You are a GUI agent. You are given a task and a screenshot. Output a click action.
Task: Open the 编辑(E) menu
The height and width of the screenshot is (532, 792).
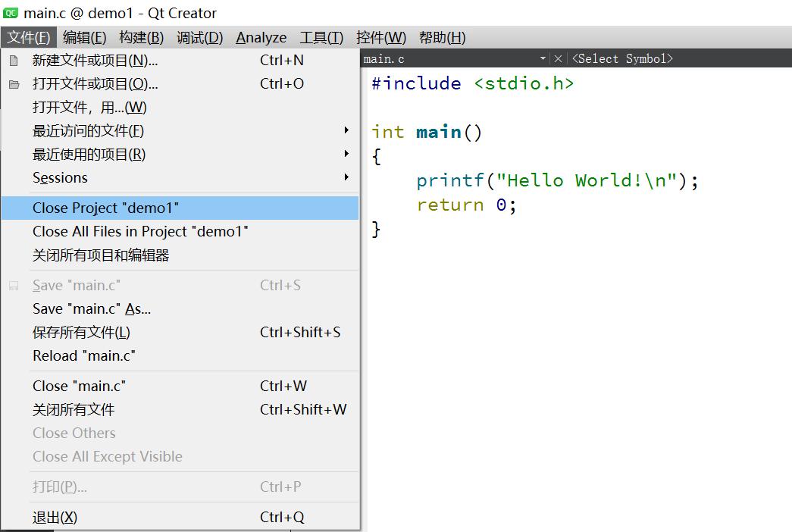(x=84, y=37)
